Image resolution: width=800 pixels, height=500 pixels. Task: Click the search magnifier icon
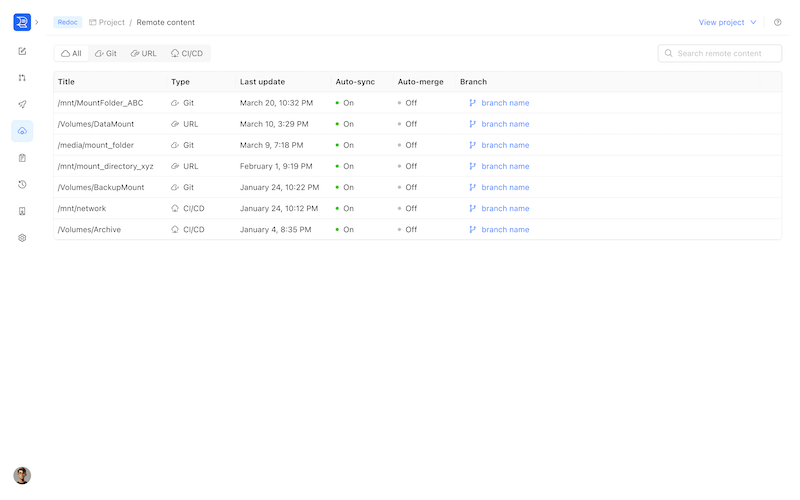[668, 54]
